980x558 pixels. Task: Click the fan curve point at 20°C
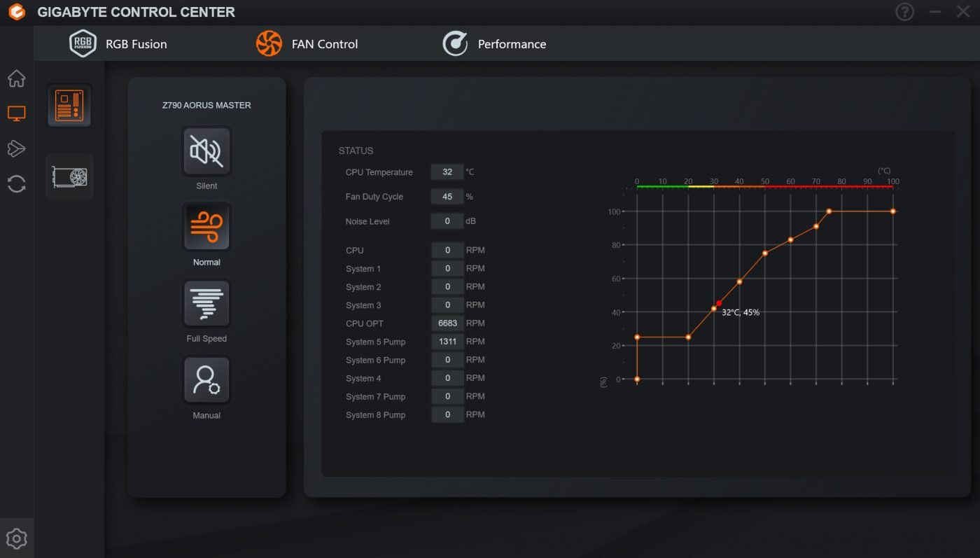(688, 337)
